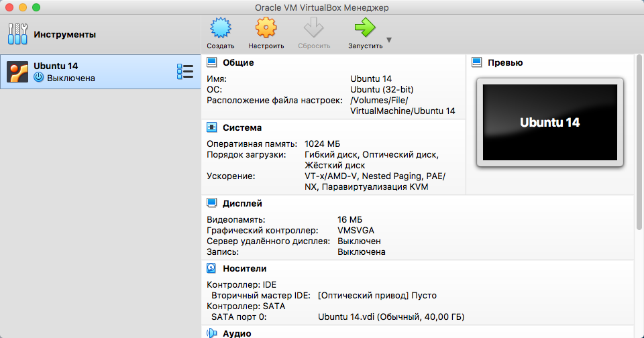Click the Ускорение label

tap(231, 176)
